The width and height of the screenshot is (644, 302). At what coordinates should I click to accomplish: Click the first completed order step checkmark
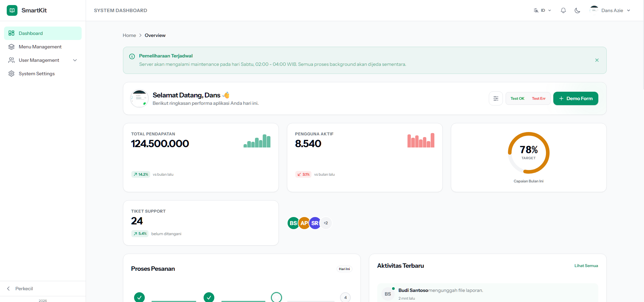pyautogui.click(x=139, y=297)
